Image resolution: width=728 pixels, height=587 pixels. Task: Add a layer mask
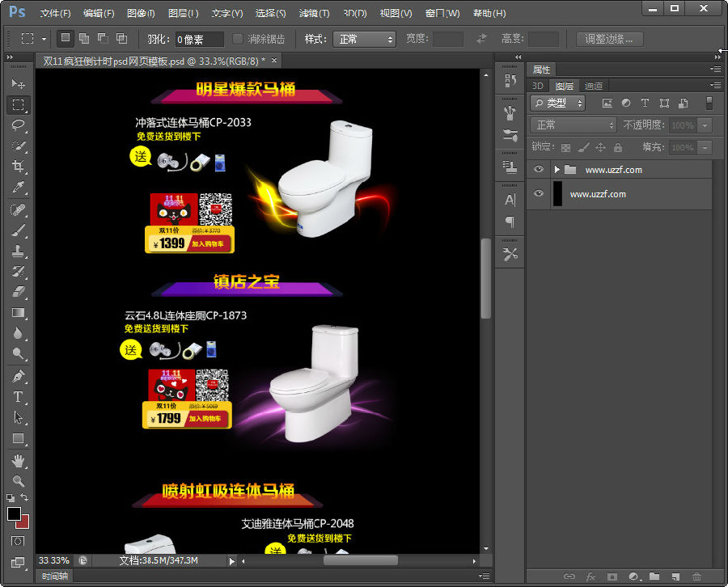(x=612, y=576)
